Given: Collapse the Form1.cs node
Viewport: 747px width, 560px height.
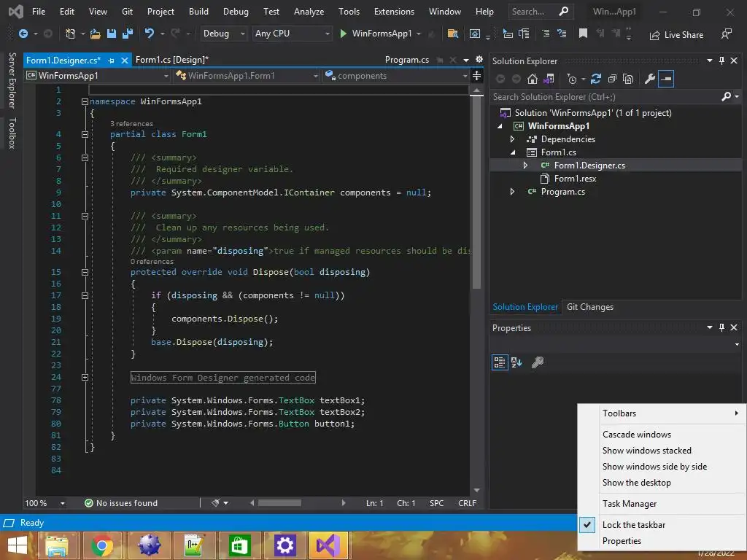Looking at the screenshot, I should pyautogui.click(x=513, y=152).
